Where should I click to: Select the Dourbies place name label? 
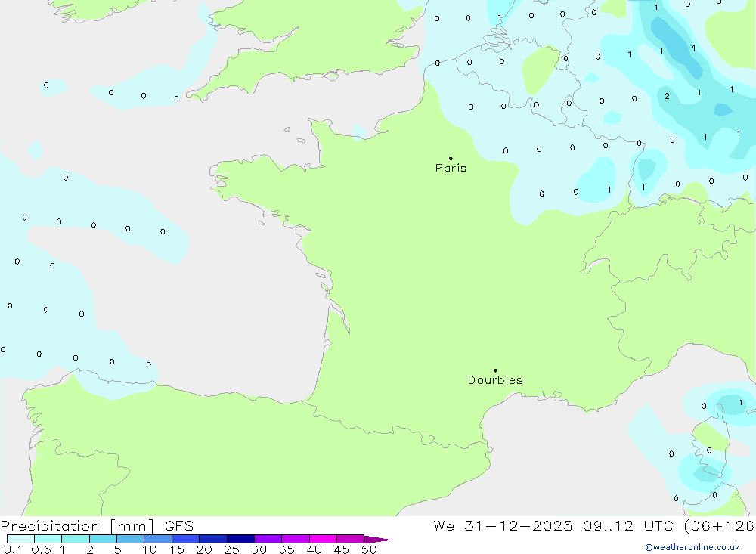point(495,380)
